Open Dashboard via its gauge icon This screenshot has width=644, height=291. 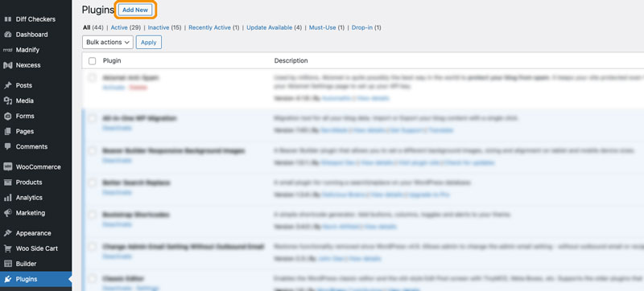tap(7, 35)
